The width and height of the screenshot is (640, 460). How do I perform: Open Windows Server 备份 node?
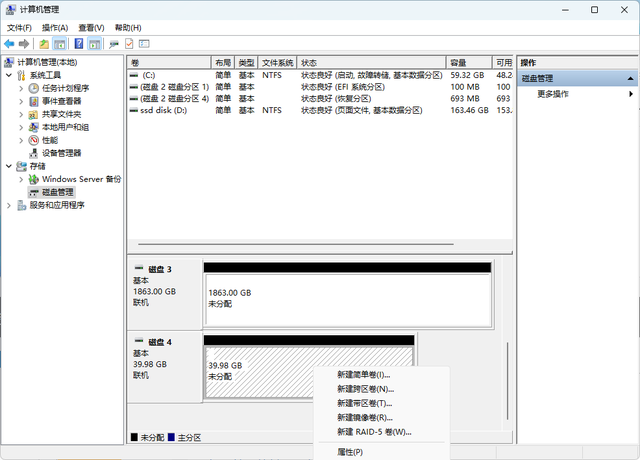81,179
